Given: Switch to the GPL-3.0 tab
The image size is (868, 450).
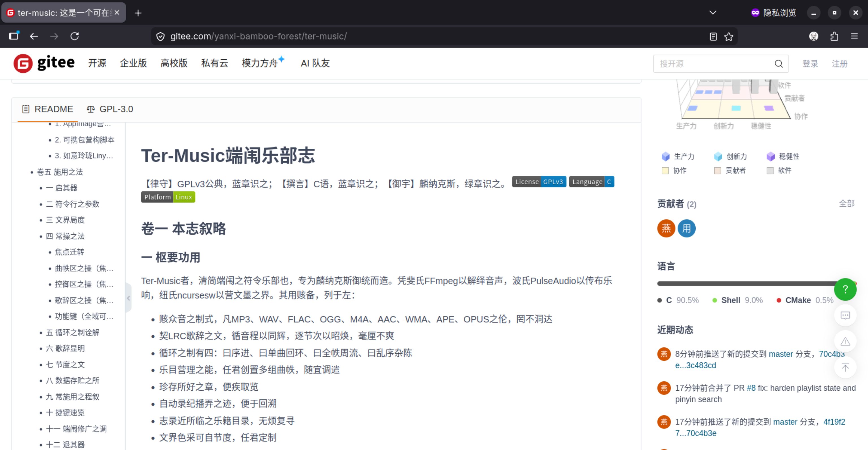Looking at the screenshot, I should [110, 109].
